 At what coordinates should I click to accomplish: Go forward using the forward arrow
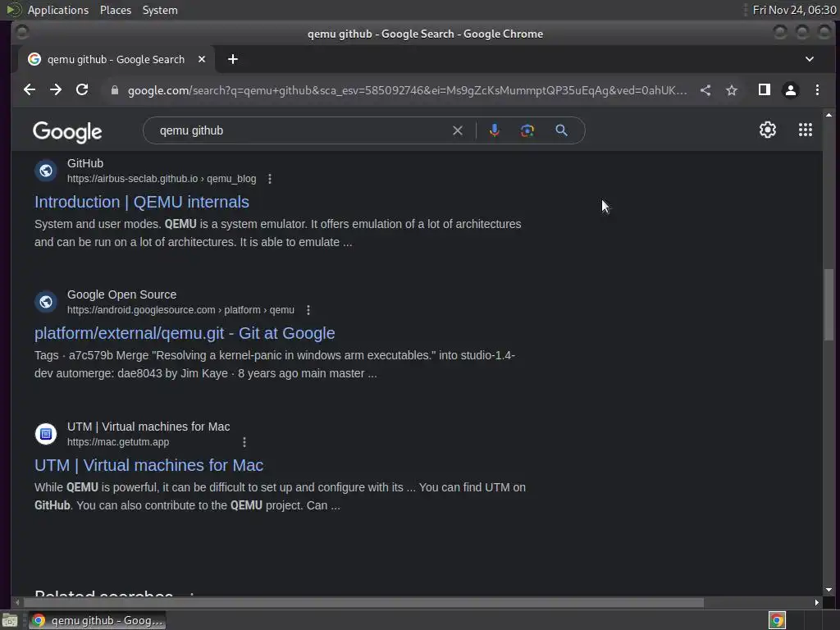[56, 90]
